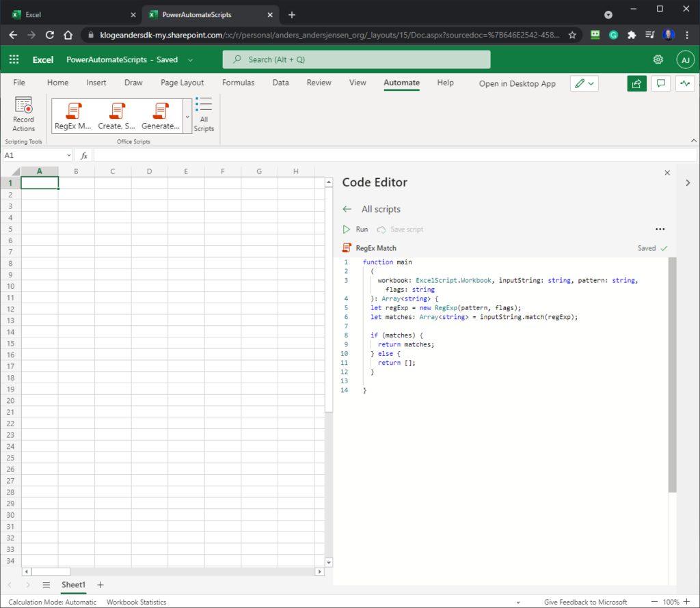Open the Excel app launcher waffle icon
The image size is (700, 608).
[14, 59]
